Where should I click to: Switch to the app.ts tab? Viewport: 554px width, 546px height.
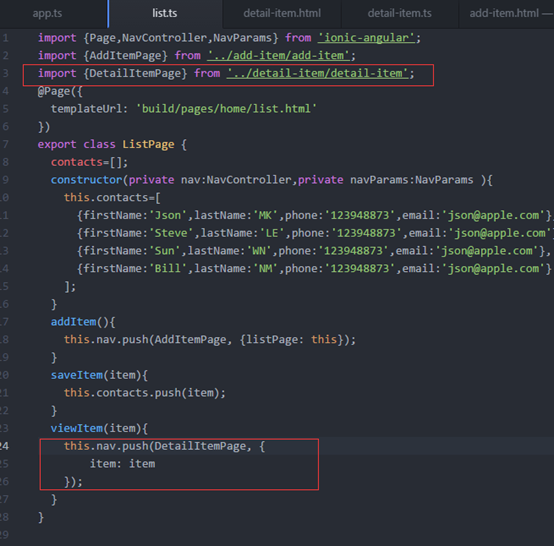(x=47, y=13)
